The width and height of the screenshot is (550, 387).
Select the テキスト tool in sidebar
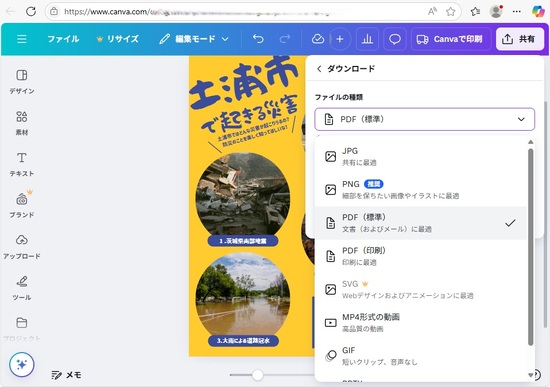(x=22, y=164)
